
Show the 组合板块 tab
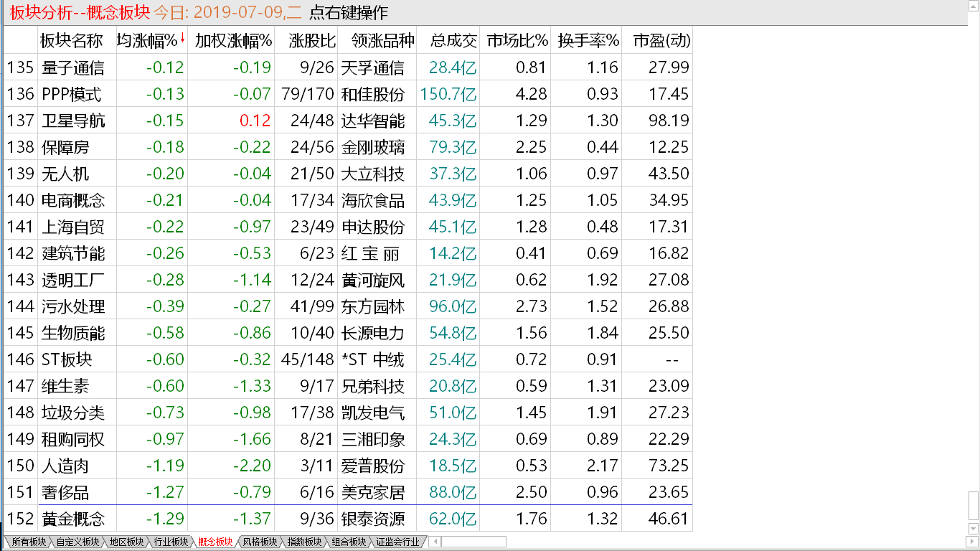[349, 542]
